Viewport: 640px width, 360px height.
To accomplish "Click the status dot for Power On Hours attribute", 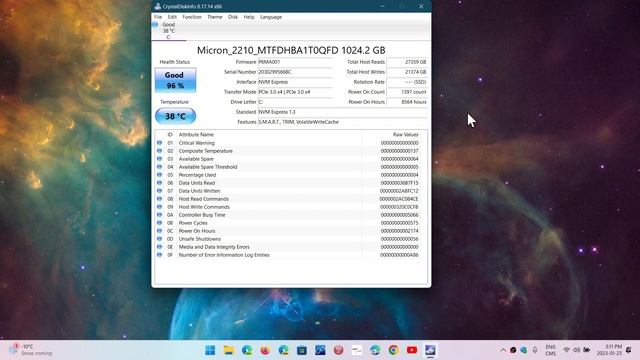I will click(x=160, y=231).
